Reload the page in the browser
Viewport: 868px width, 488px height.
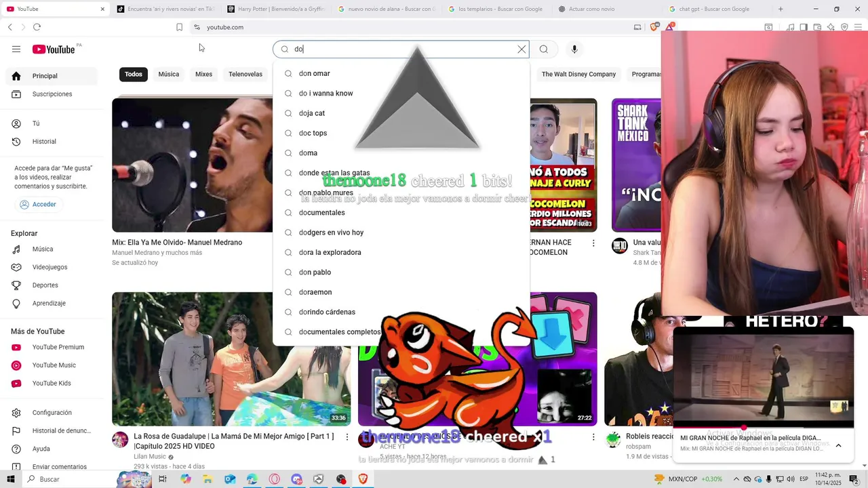tap(37, 27)
